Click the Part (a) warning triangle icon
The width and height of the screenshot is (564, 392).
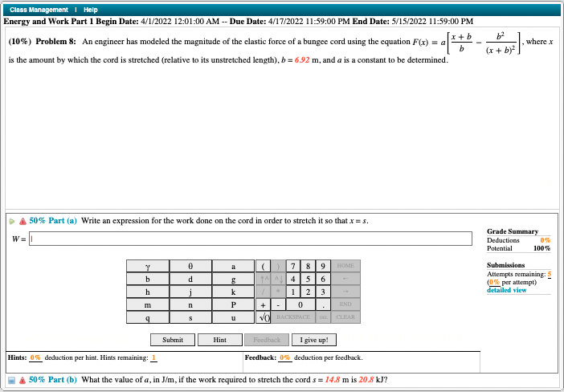(x=22, y=221)
